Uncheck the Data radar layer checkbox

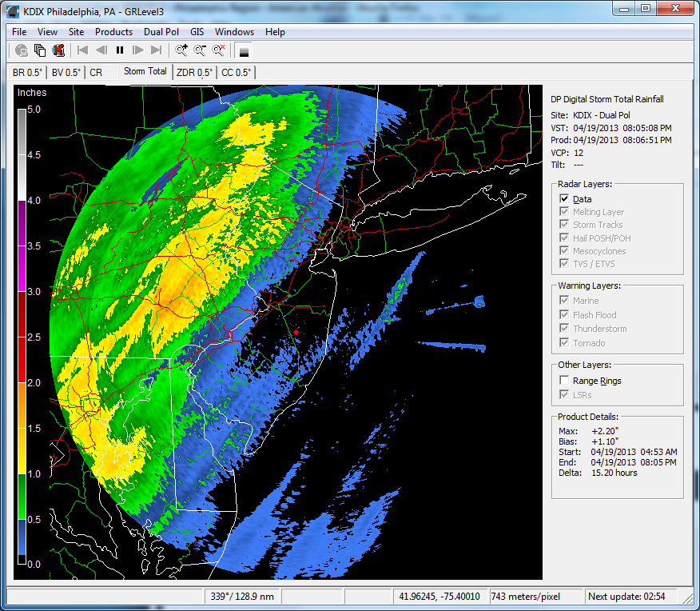click(564, 198)
